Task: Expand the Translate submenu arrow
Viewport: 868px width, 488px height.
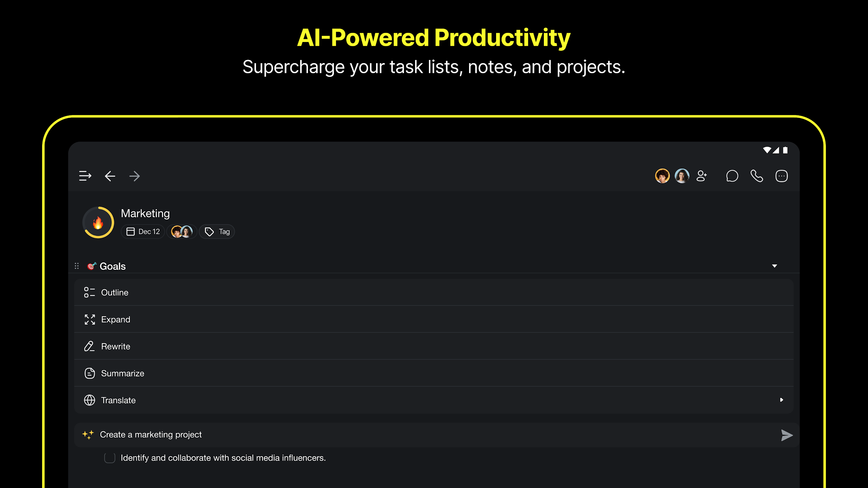Action: point(782,400)
